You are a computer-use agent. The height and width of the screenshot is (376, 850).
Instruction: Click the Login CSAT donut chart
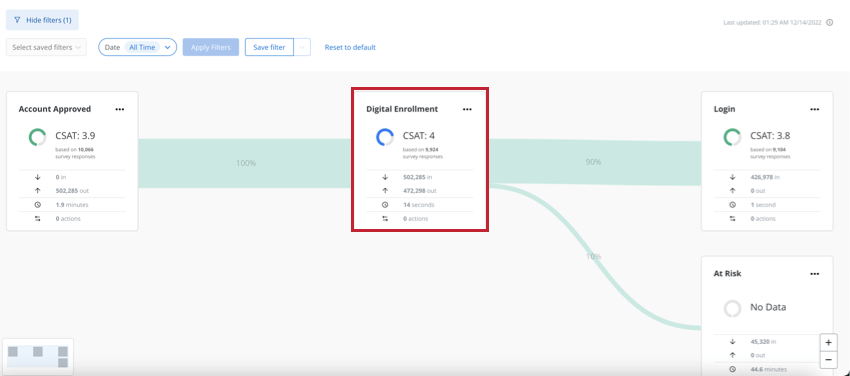tap(732, 137)
